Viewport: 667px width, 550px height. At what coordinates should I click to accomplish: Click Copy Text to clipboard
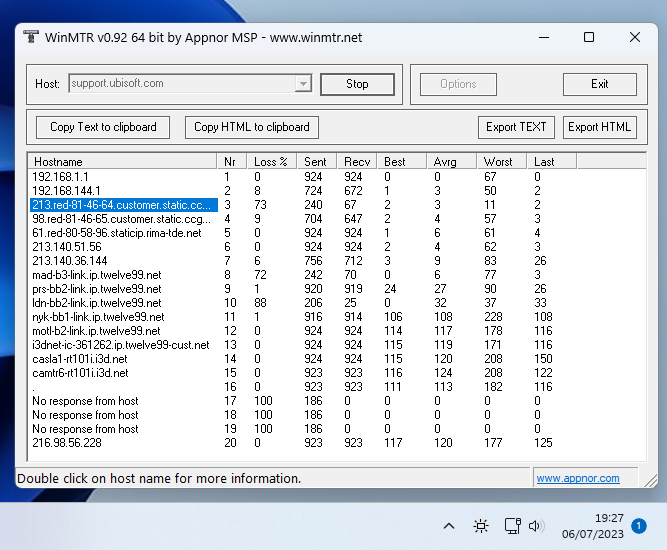click(103, 127)
